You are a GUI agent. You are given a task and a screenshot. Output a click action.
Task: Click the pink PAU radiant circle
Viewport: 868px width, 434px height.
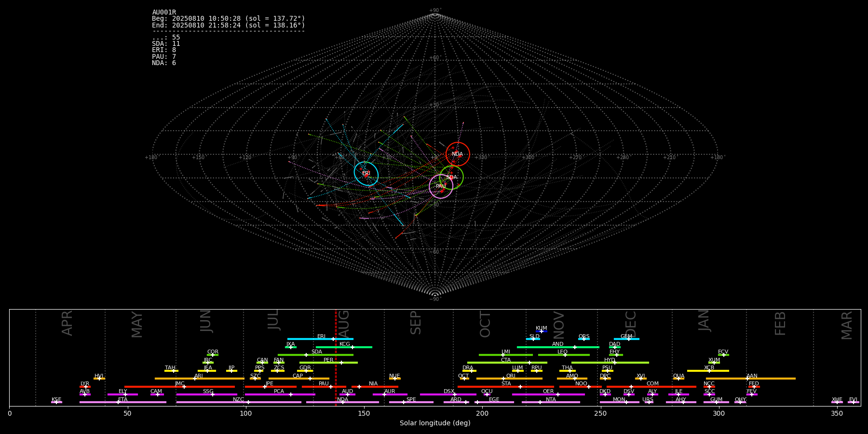click(441, 186)
